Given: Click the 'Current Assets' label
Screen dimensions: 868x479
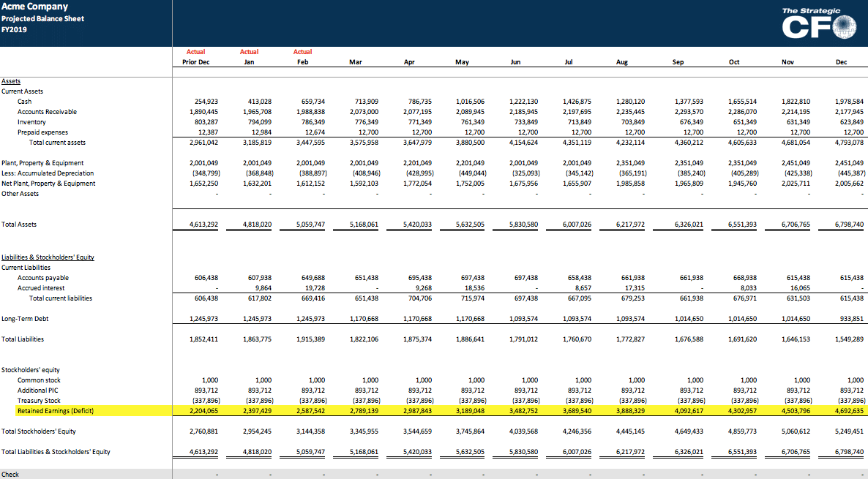Looking at the screenshot, I should click(x=22, y=91).
